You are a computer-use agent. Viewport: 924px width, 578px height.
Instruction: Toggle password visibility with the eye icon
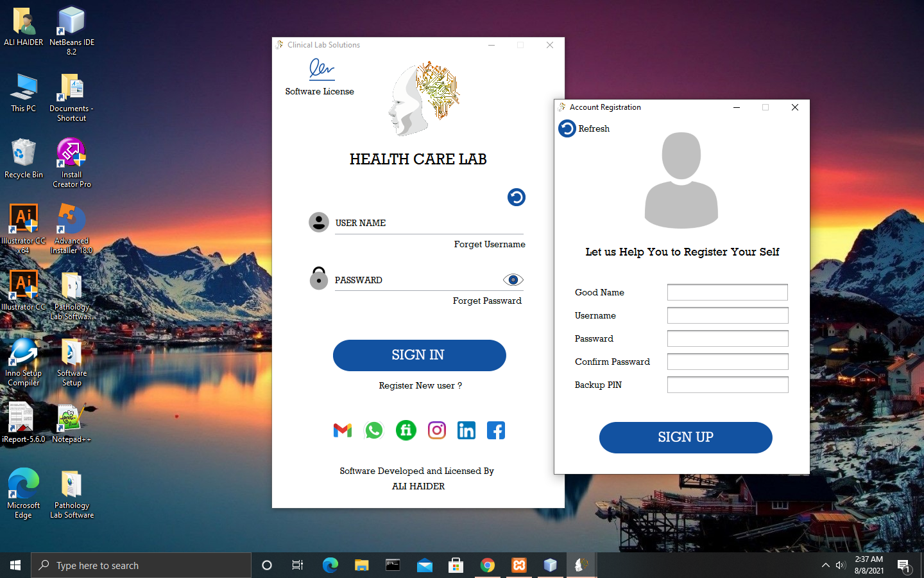coord(512,279)
